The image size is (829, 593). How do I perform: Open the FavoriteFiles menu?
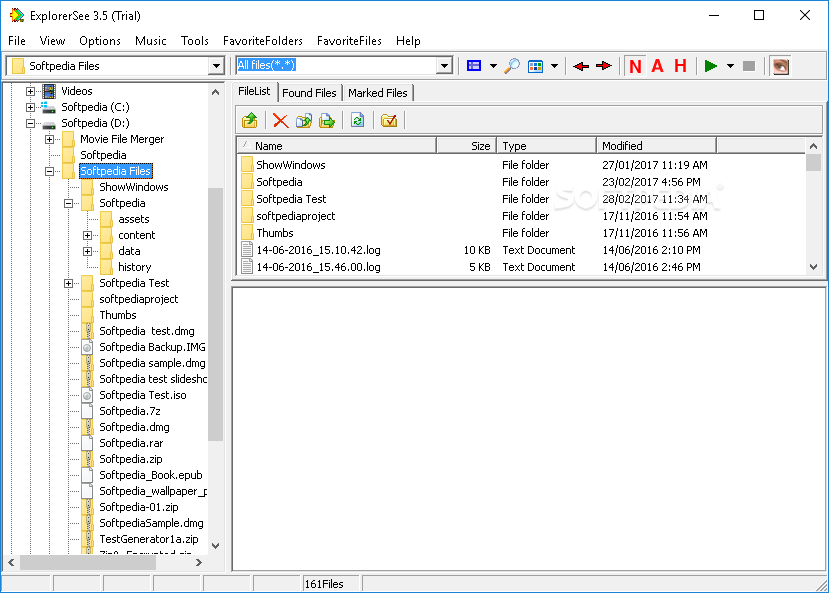tap(349, 41)
